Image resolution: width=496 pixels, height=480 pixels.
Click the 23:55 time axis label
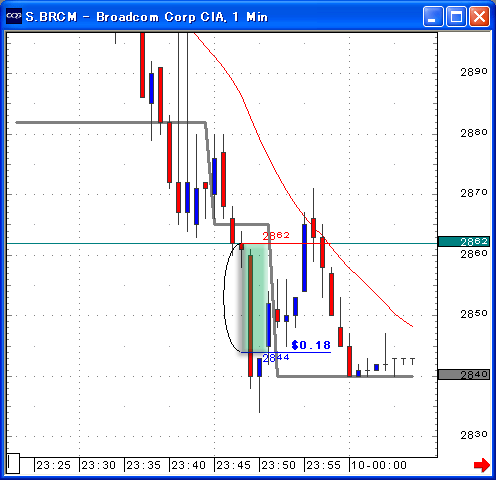point(323,465)
